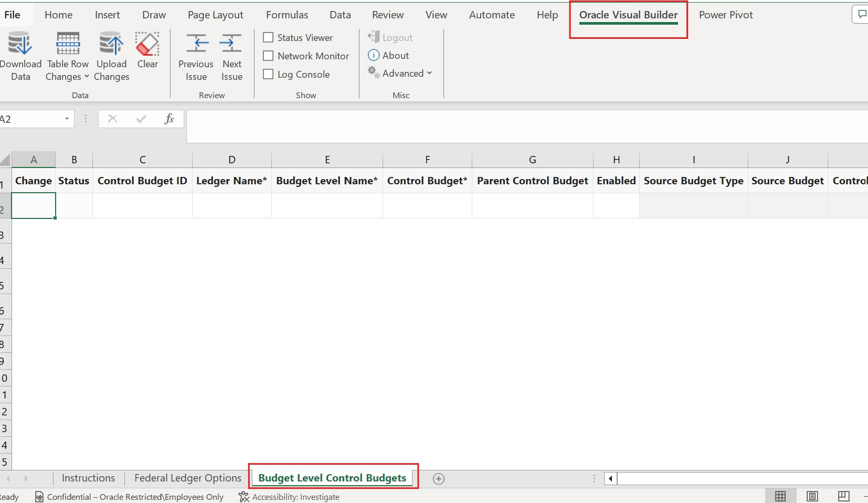Viewport: 868px width, 503px height.
Task: Select the Automate tab
Action: [x=492, y=15]
